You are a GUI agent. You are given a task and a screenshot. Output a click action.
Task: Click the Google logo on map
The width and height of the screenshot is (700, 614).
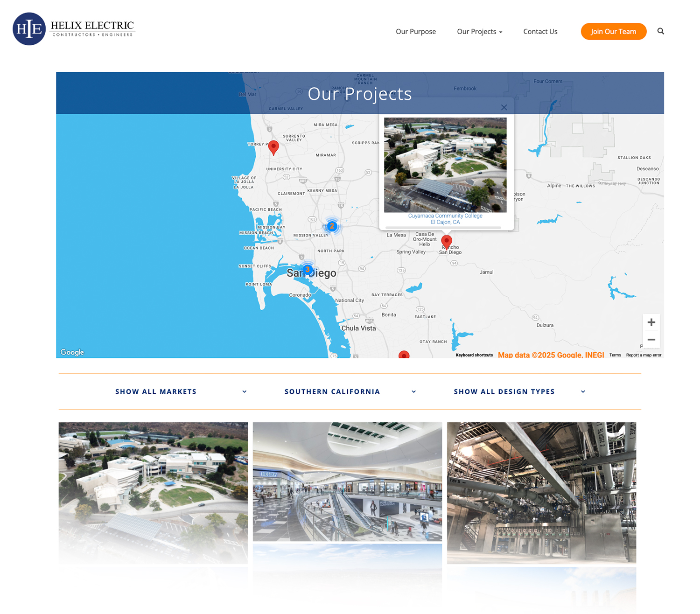click(72, 352)
